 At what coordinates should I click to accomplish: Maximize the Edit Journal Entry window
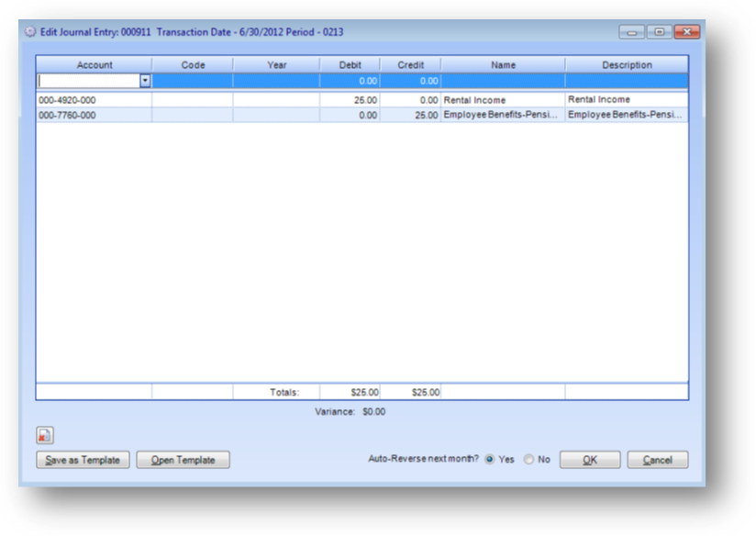click(659, 32)
